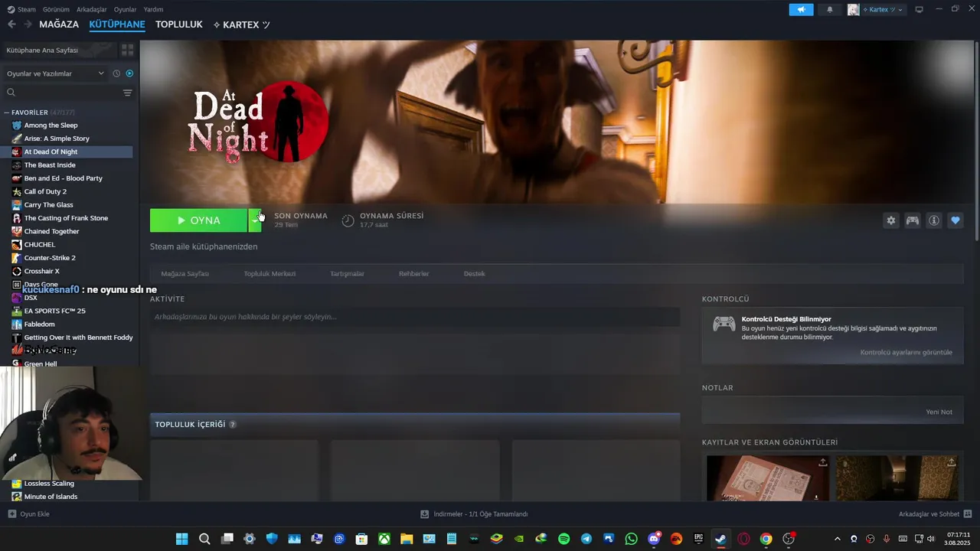Open İndirmeler download status
The width and height of the screenshot is (980, 551).
[474, 514]
